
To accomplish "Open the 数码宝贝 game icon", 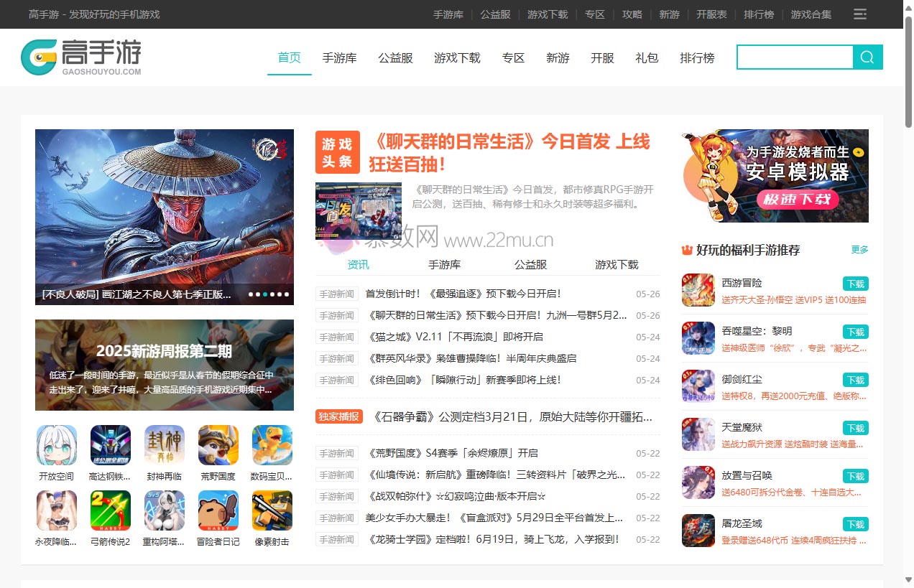I will tap(272, 445).
